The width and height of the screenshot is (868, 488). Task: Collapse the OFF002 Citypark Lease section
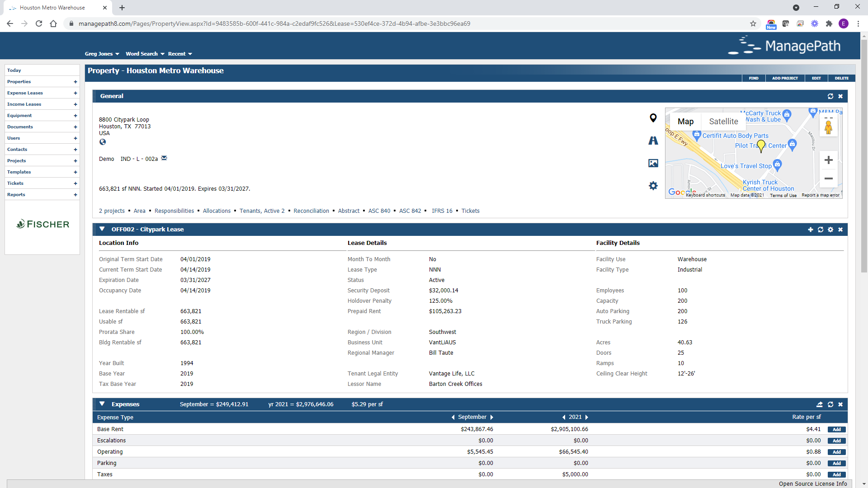(x=102, y=229)
